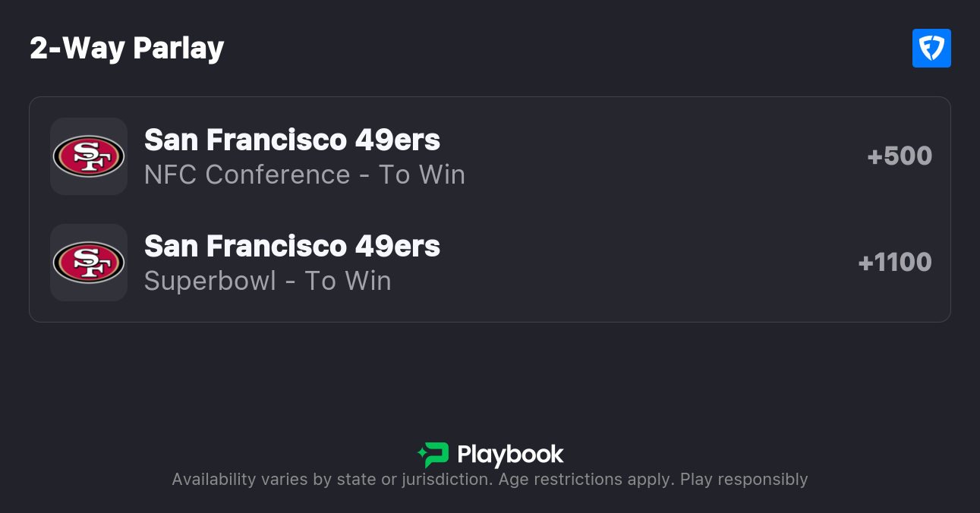Open the Playbook wordmark link
This screenshot has width=980, height=513.
coord(510,455)
